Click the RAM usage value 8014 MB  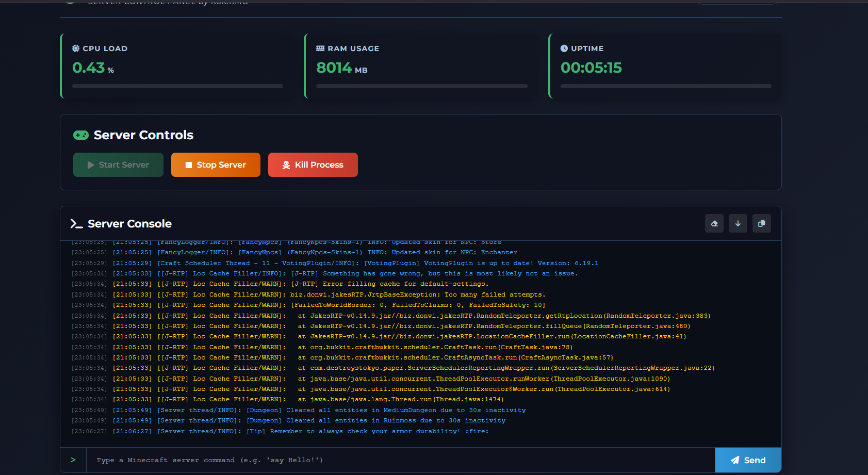click(x=342, y=68)
